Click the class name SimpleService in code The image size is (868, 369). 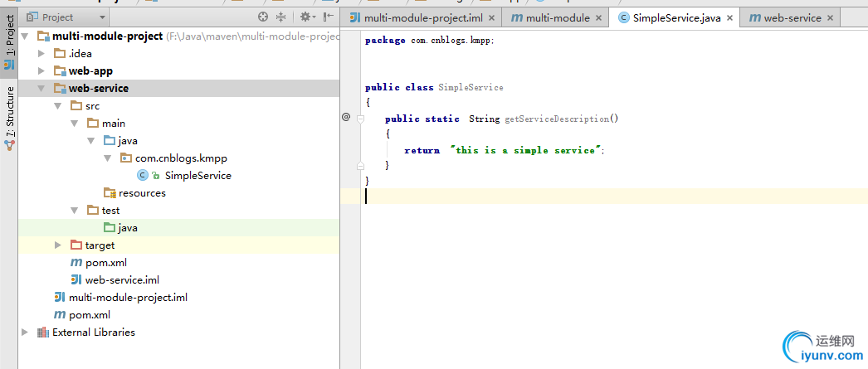471,87
